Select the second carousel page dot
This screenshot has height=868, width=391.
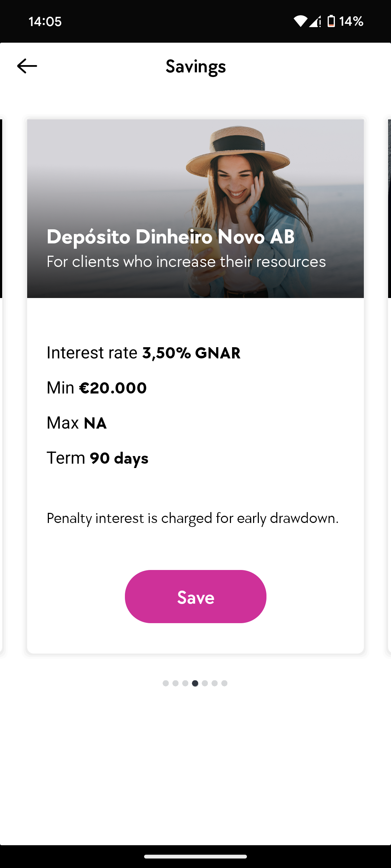[x=176, y=683]
